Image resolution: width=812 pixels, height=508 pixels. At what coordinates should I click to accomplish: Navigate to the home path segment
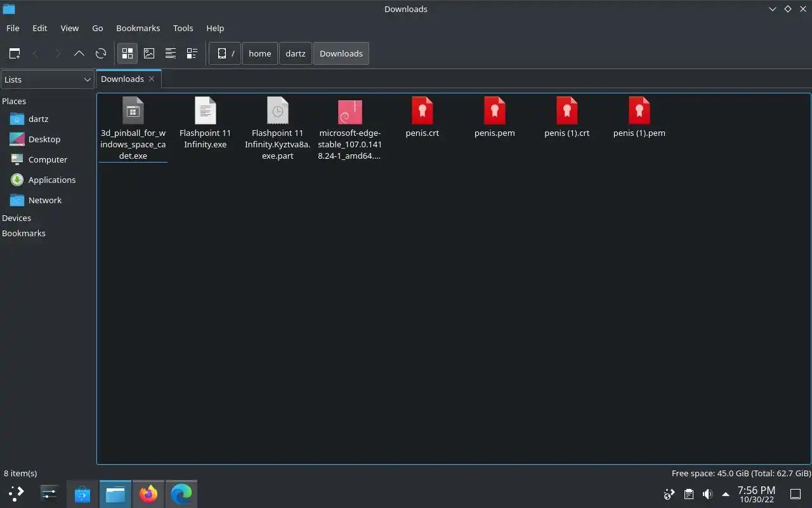point(260,53)
